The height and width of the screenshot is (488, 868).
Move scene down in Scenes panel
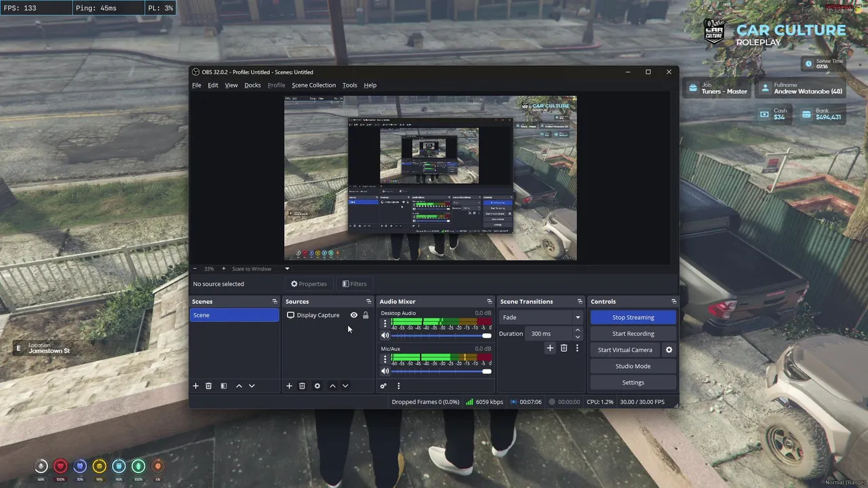tap(252, 386)
